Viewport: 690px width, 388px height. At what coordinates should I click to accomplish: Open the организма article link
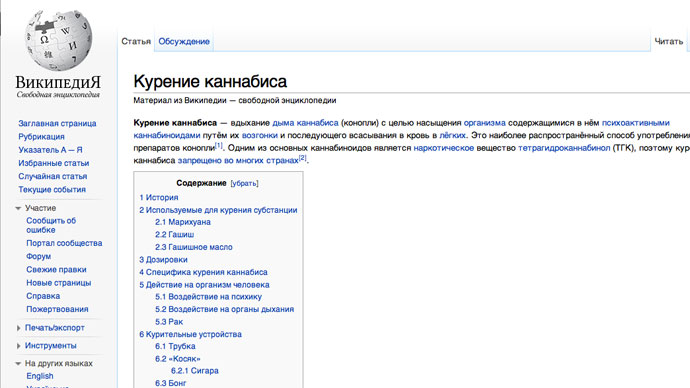484,123
